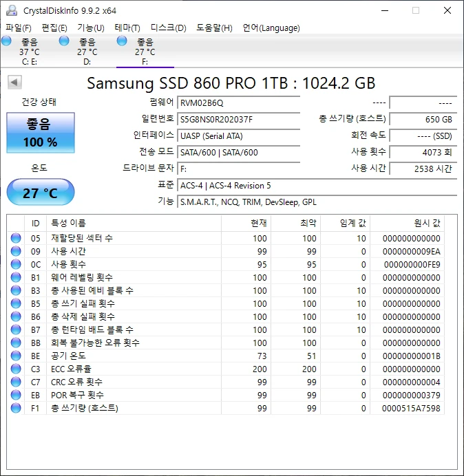Click the CrystalDiskInfo app icon in title bar
This screenshot has width=464, height=476.
[x=12, y=10]
